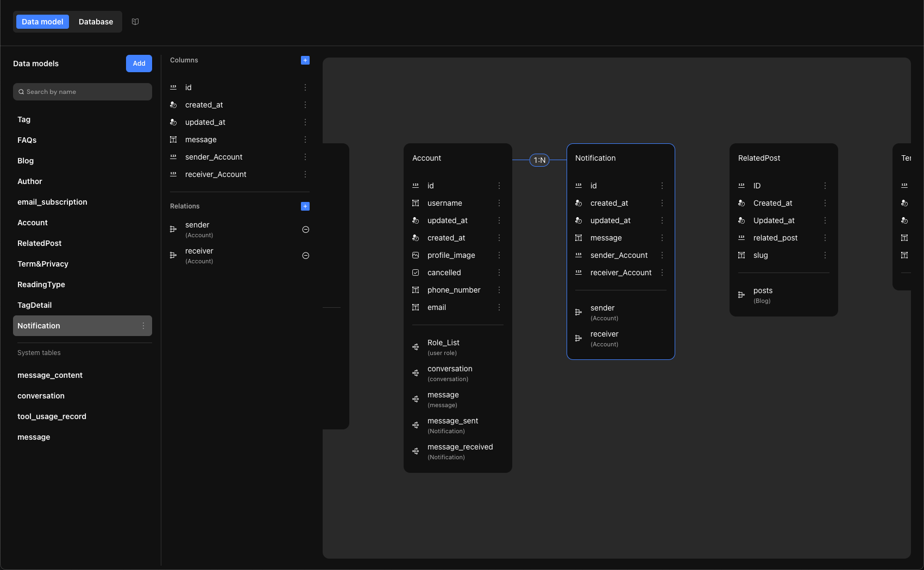Viewport: 924px width, 570px height.
Task: Select the ReadingType data model
Action: [x=83, y=284]
